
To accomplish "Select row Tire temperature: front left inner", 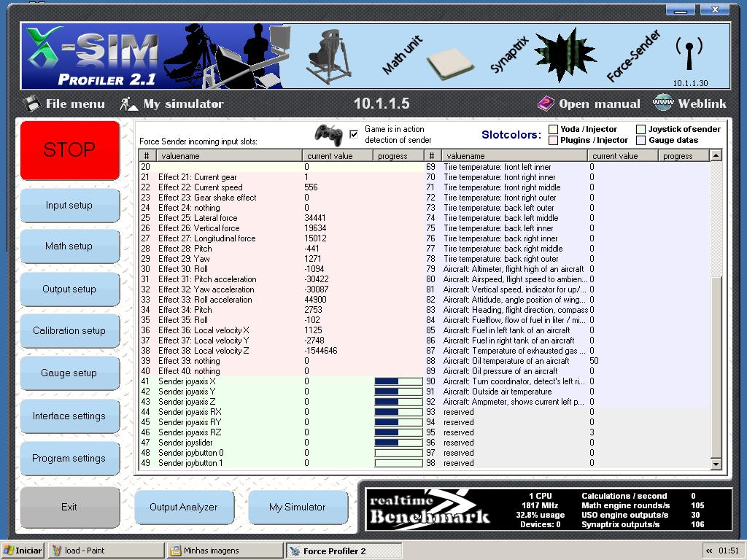I will (567, 167).
